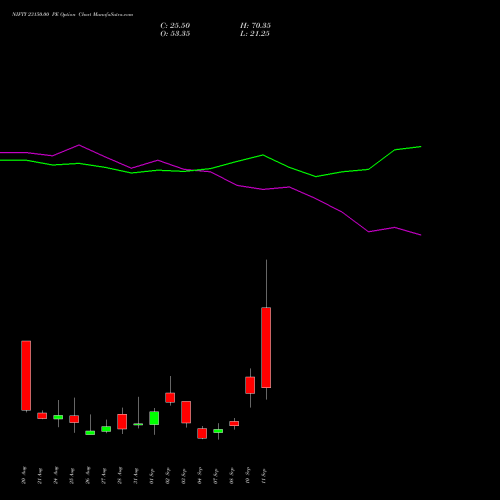Click the 07 Sep date label
The width and height of the screenshot is (500, 500).
[216, 475]
